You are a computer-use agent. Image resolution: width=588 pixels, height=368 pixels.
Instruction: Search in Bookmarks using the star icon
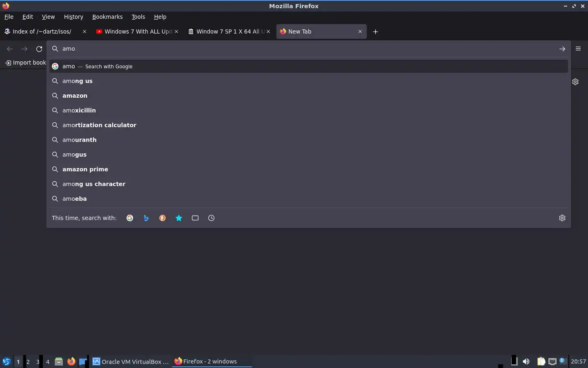pyautogui.click(x=179, y=218)
